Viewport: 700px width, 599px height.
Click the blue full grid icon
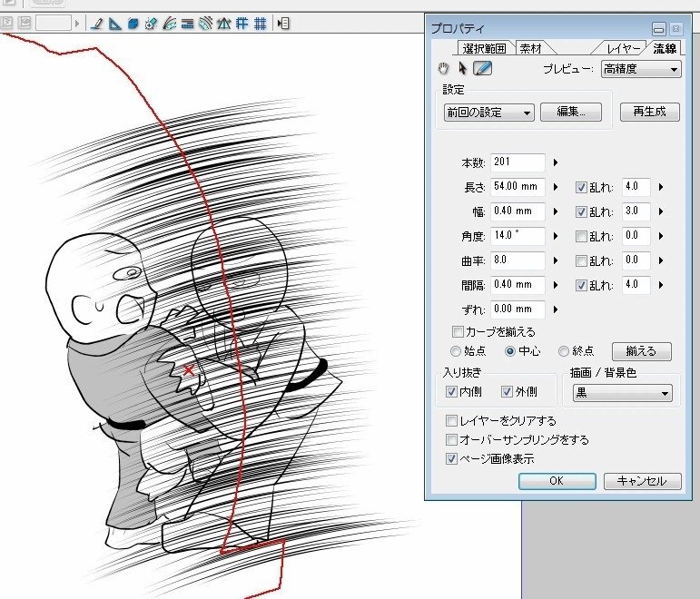[x=261, y=24]
